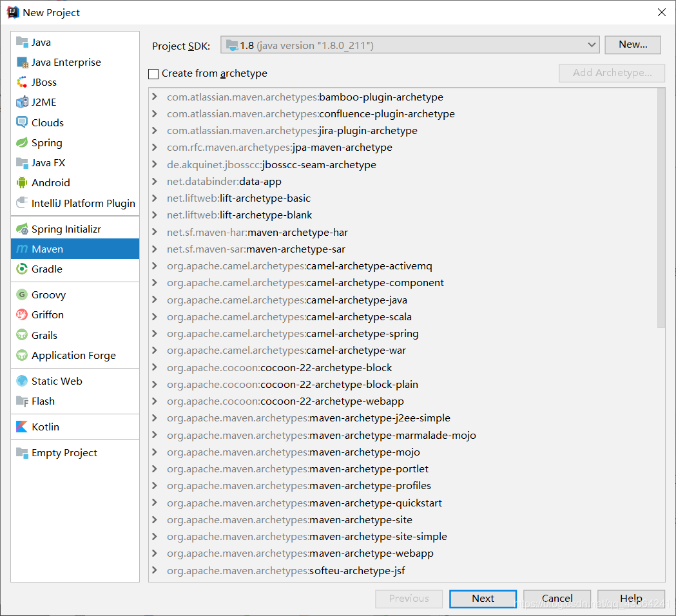Select maven-archetype-marmalade-mojo text
Screen dimensions: 676x616
[x=392, y=436]
